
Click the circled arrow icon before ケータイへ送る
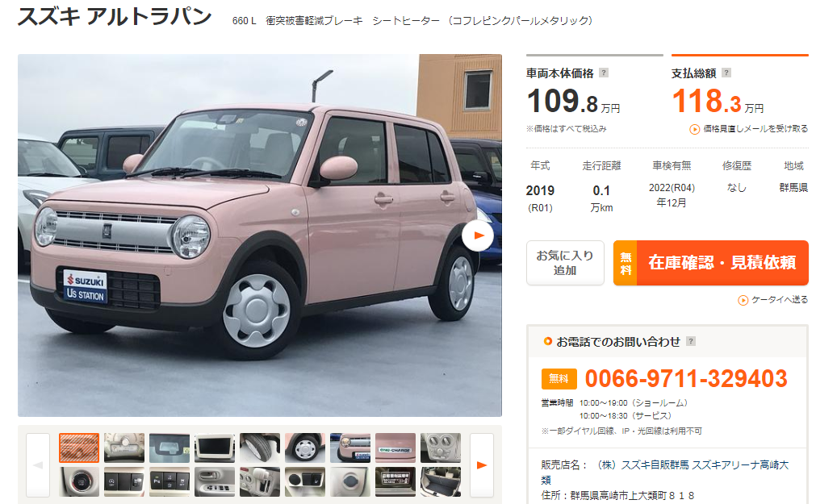click(743, 300)
